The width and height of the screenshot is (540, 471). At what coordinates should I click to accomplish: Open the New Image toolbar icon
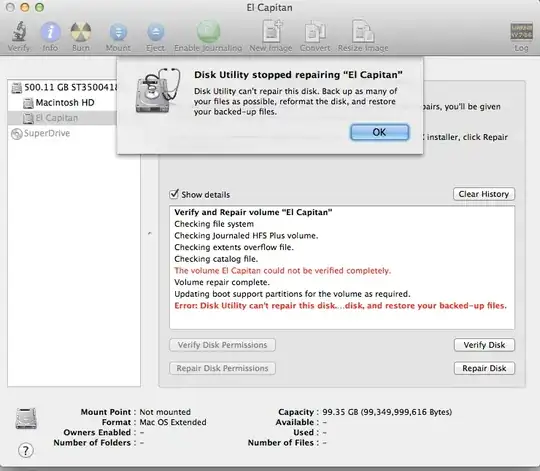coord(271,32)
